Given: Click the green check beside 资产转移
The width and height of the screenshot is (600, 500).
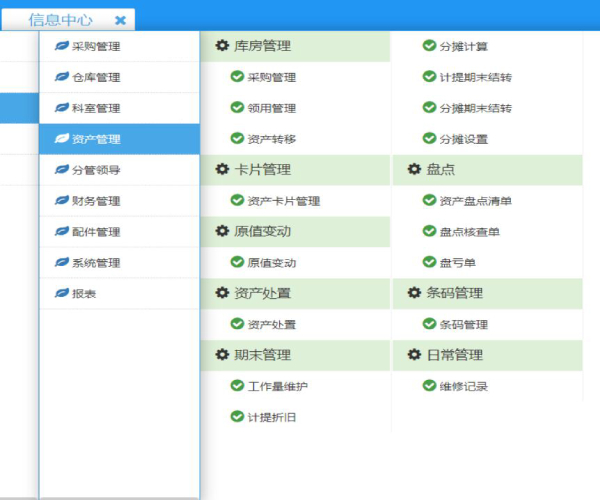Looking at the screenshot, I should (237, 139).
